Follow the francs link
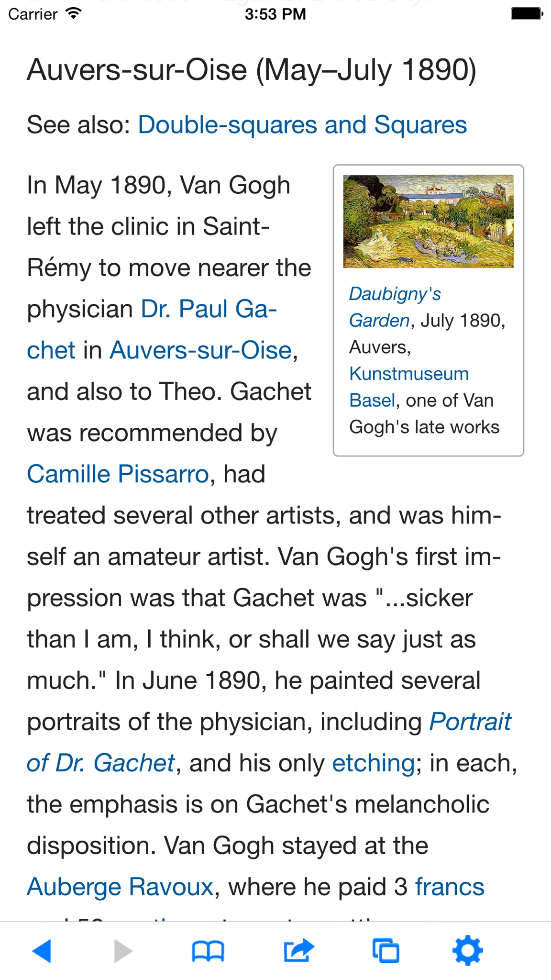 pyautogui.click(x=450, y=887)
